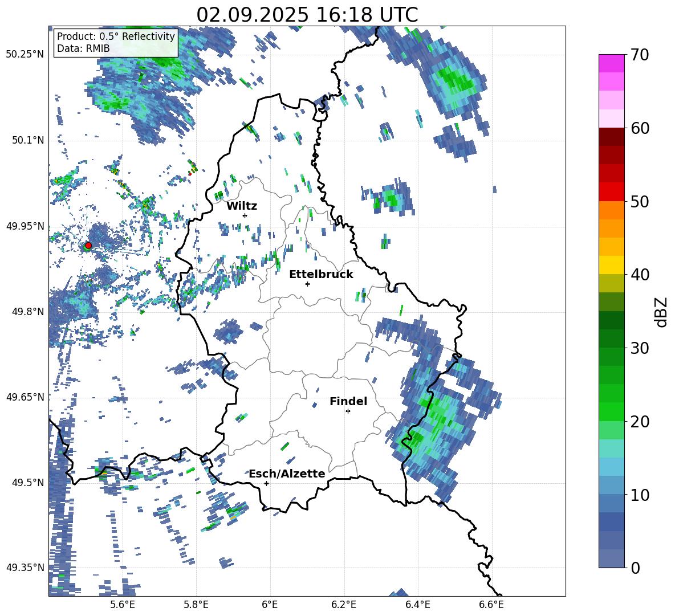Image resolution: width=675 pixels, height=616 pixels.
Task: Click the colorbar value 20
Action: 639,422
